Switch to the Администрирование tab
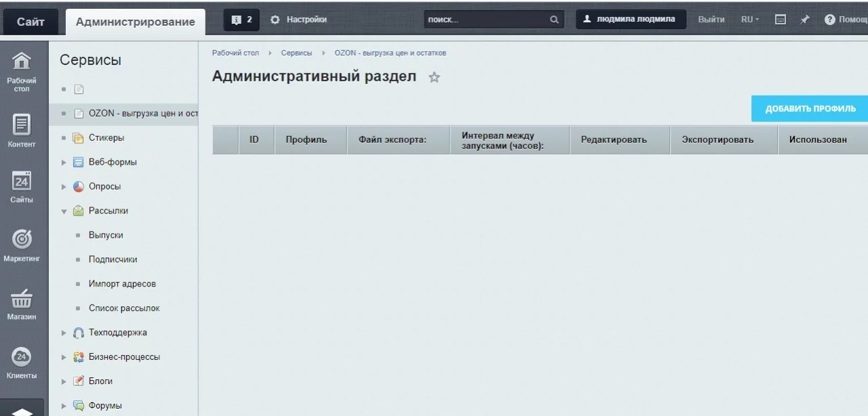Image resolution: width=868 pixels, height=416 pixels. [135, 22]
